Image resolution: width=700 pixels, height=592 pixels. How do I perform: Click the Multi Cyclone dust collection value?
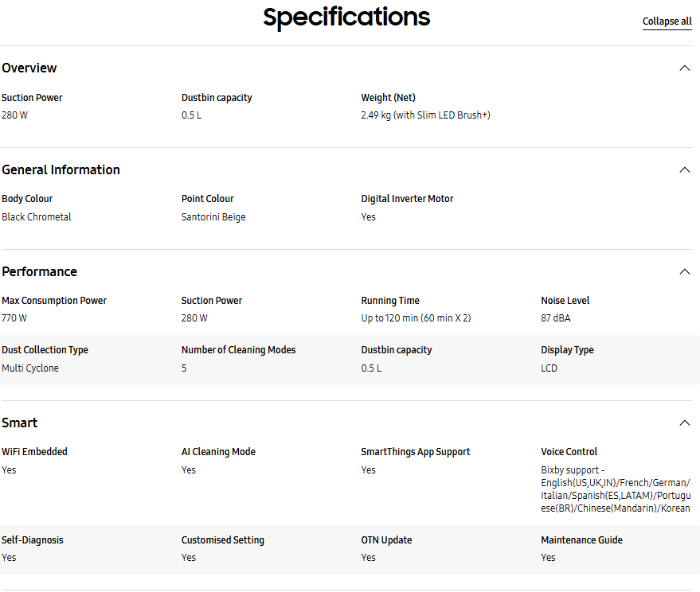pos(30,368)
